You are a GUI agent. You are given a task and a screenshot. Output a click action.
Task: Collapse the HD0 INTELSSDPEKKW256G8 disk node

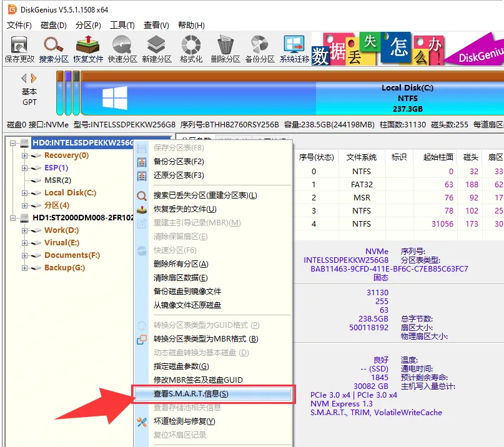click(x=12, y=143)
